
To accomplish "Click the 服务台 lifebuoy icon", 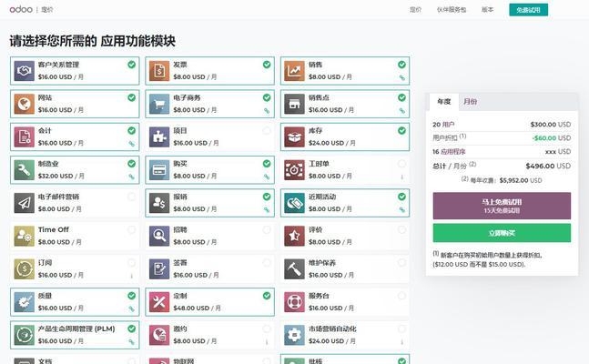I will (x=295, y=302).
